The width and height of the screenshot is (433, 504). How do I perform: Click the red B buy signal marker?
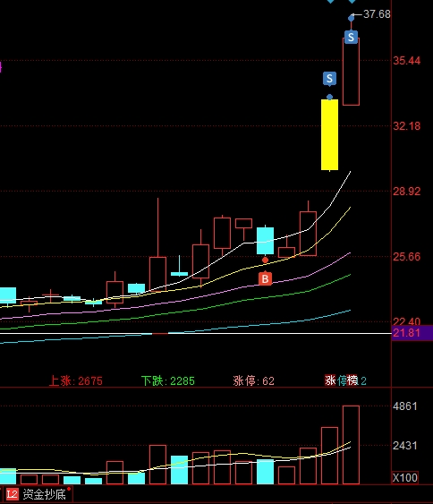tap(265, 278)
